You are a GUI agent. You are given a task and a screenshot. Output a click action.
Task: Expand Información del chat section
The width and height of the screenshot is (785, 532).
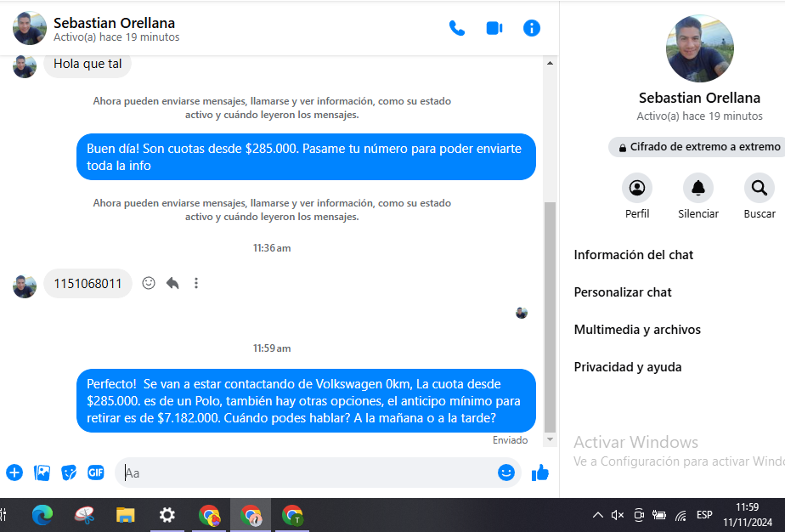click(633, 255)
